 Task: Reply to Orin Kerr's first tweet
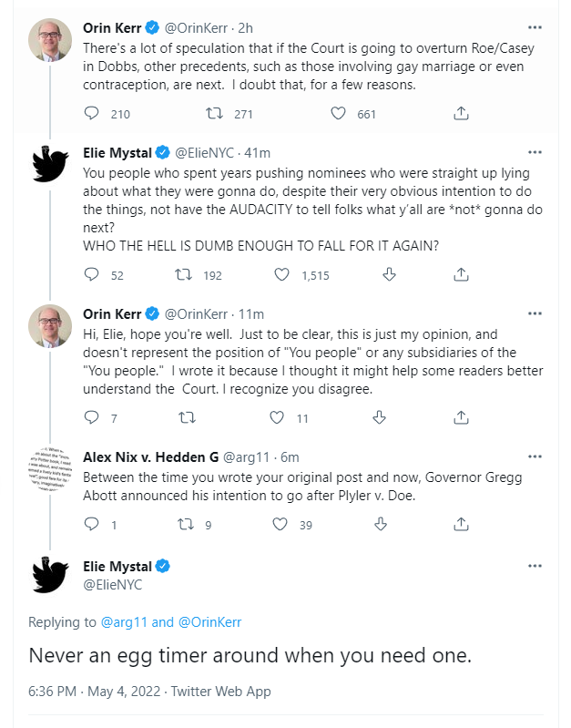pos(91,114)
